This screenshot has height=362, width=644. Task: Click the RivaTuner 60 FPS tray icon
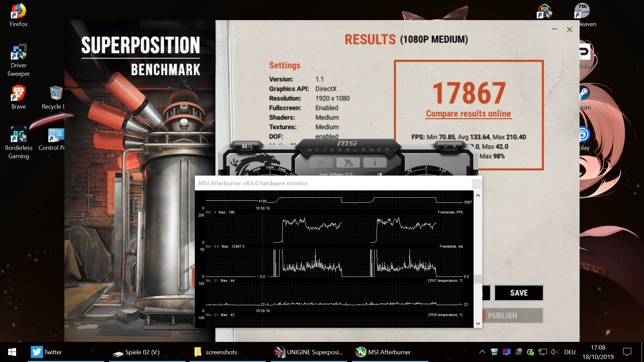pos(506,352)
